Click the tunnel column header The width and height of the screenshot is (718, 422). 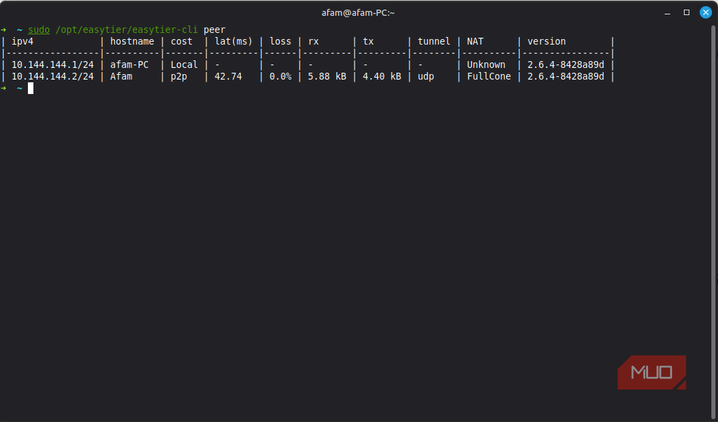click(434, 42)
